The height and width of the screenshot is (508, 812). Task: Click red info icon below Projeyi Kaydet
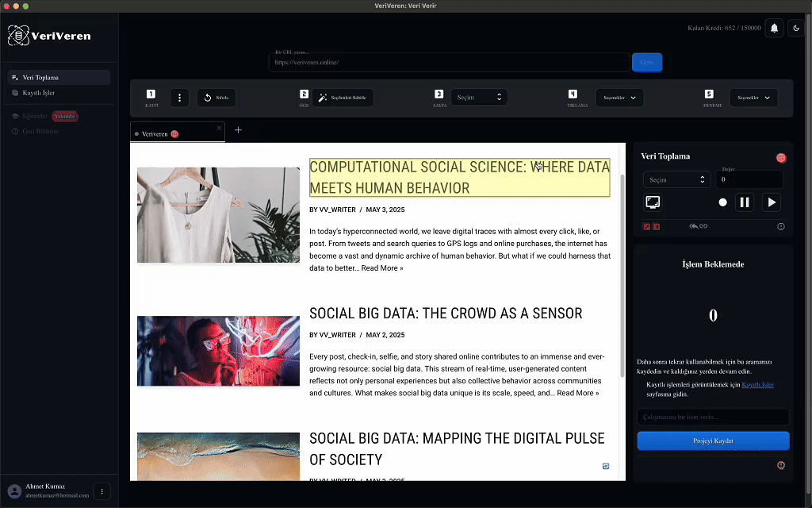point(781,465)
